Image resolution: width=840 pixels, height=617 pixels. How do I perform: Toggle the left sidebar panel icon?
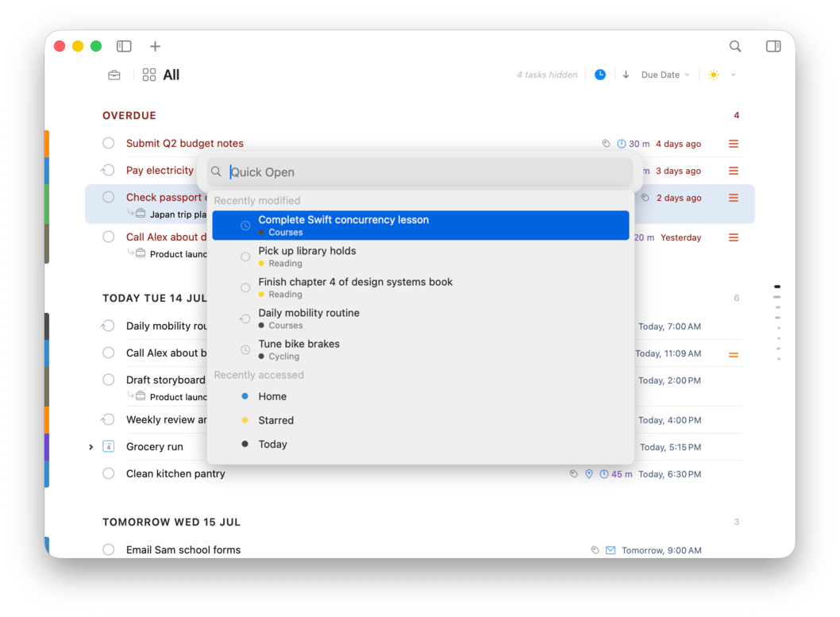(124, 46)
